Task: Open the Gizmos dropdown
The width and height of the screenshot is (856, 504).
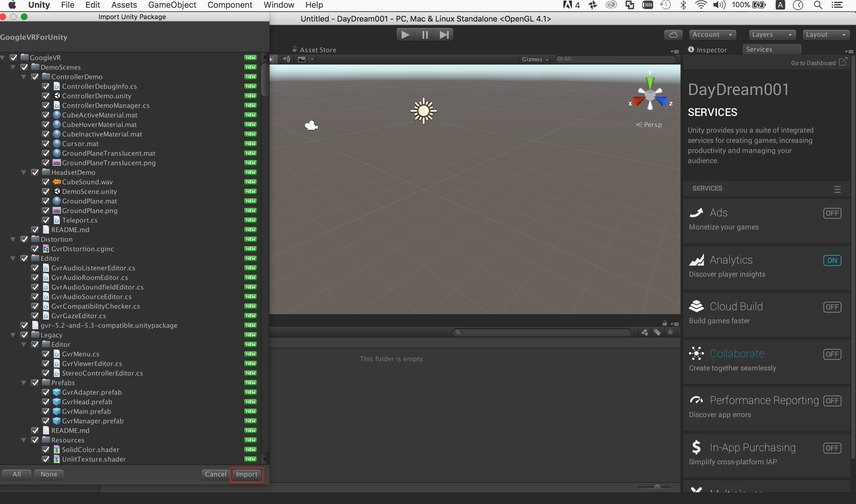Action: (535, 59)
